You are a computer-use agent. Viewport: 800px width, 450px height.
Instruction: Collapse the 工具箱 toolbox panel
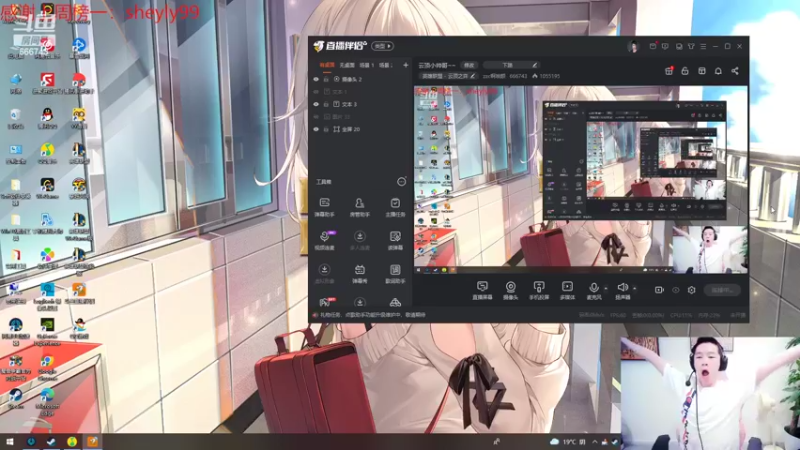(x=402, y=182)
